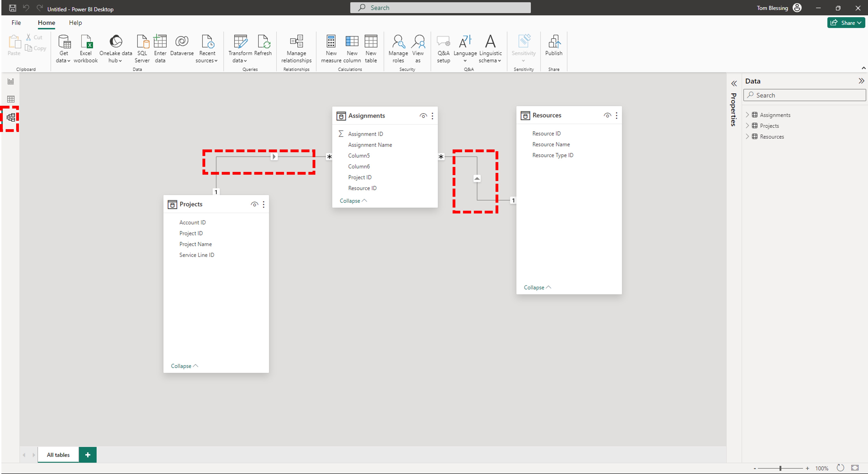868x474 pixels.
Task: Import an Excel workbook
Action: (x=86, y=48)
